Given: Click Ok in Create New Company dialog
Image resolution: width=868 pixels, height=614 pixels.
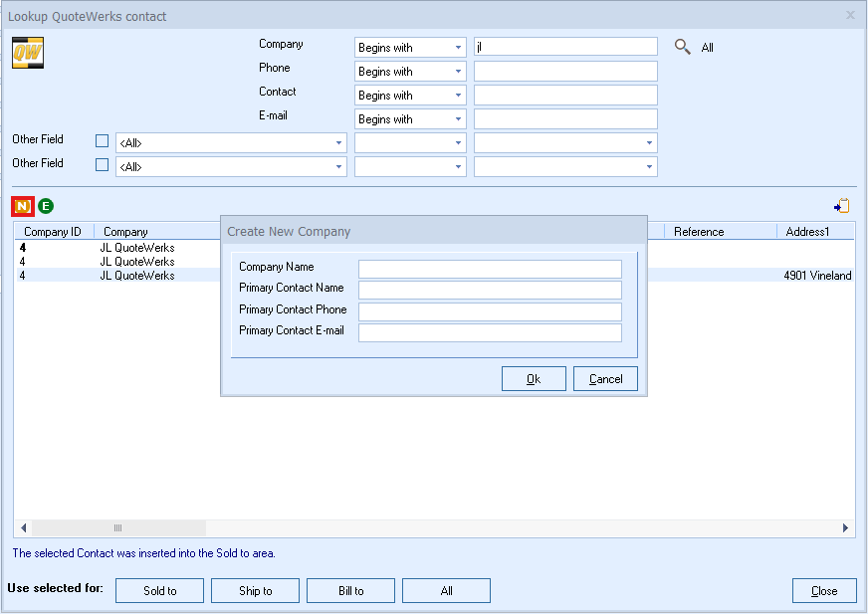Looking at the screenshot, I should click(534, 379).
